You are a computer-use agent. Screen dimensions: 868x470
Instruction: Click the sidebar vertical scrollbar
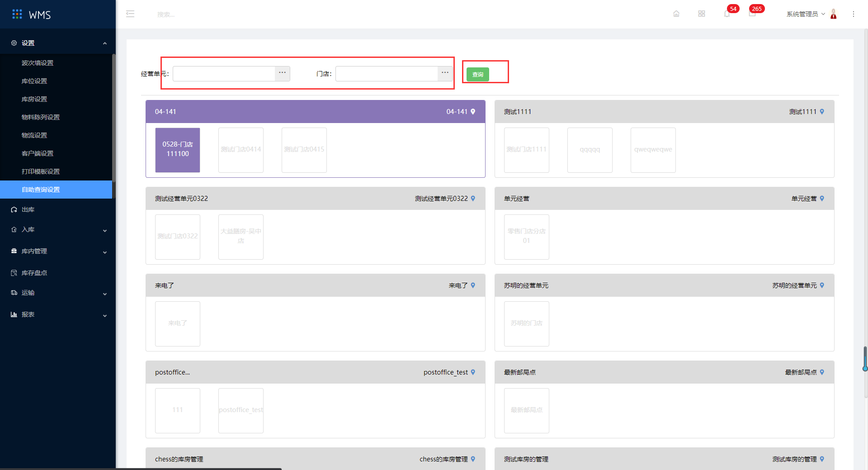[x=114, y=118]
